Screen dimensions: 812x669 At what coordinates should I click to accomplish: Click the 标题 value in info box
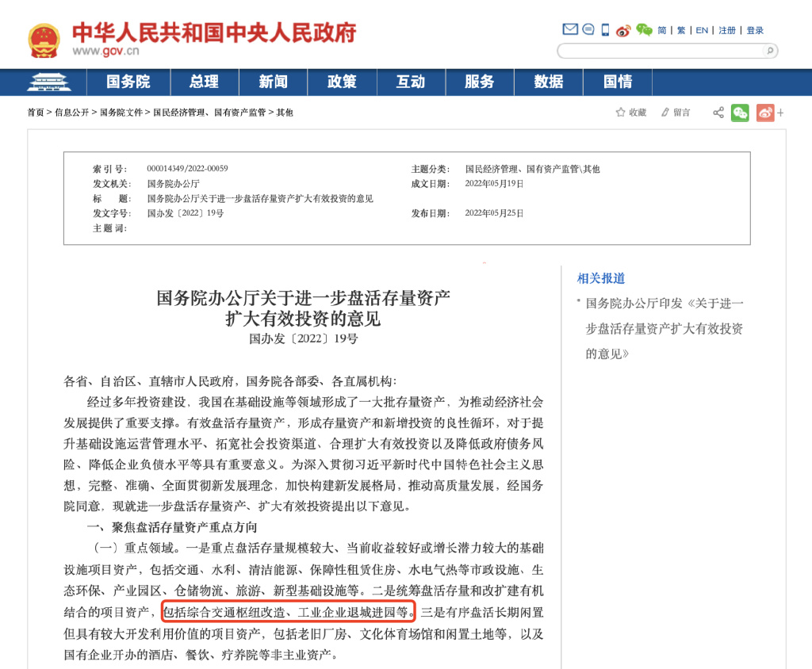click(x=260, y=199)
